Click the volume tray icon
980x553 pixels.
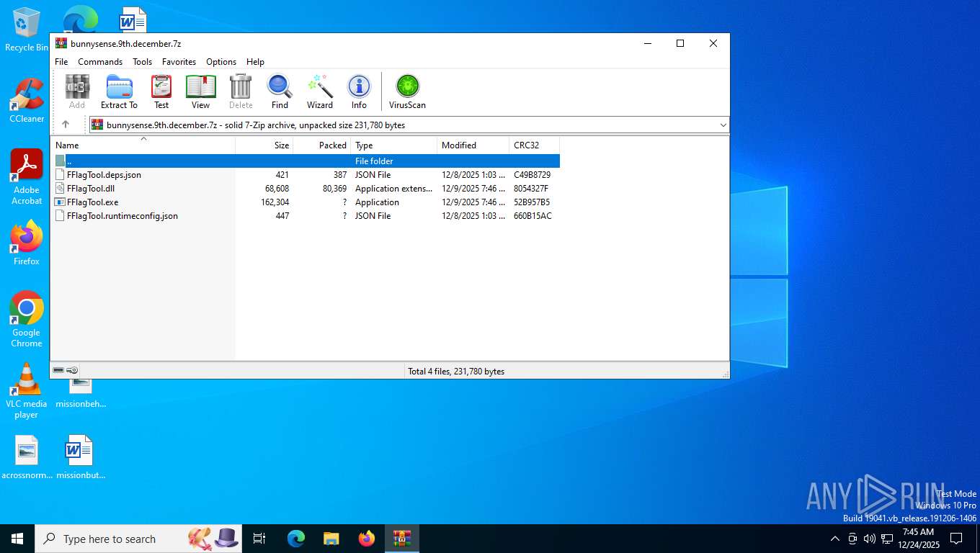tap(869, 539)
